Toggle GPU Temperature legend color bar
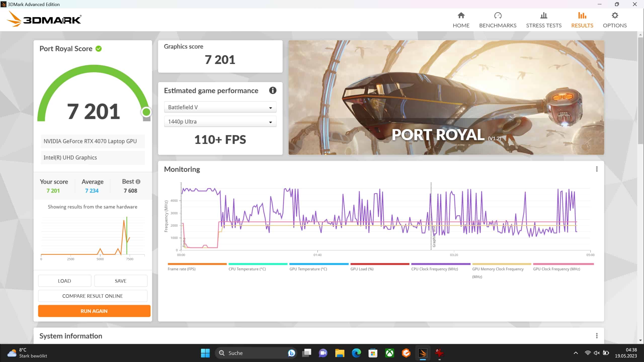 point(319,264)
